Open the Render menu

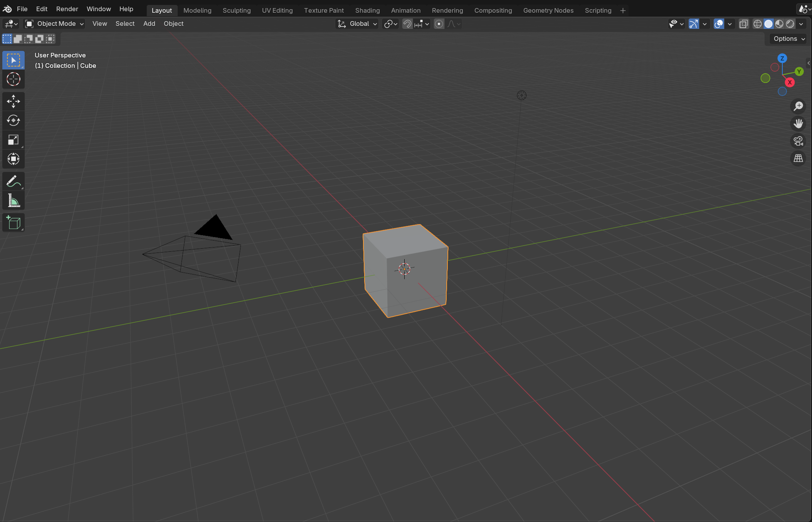pyautogui.click(x=67, y=9)
